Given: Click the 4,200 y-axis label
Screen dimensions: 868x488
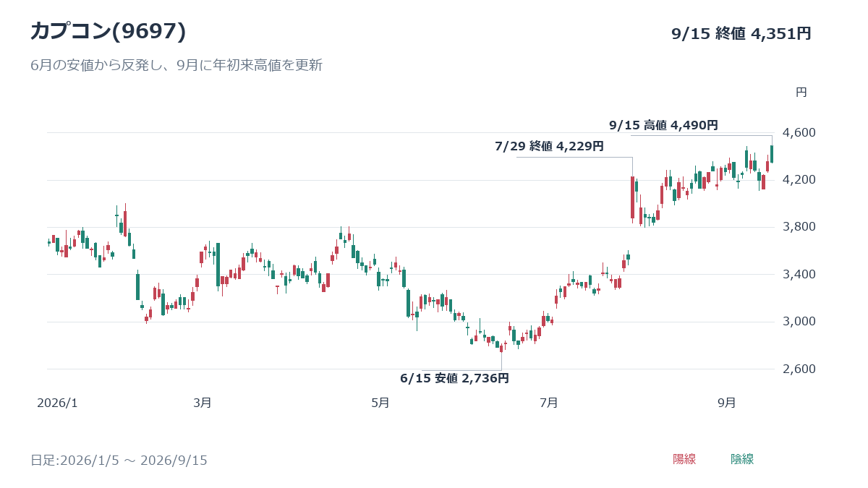Looking at the screenshot, I should pyautogui.click(x=799, y=180).
